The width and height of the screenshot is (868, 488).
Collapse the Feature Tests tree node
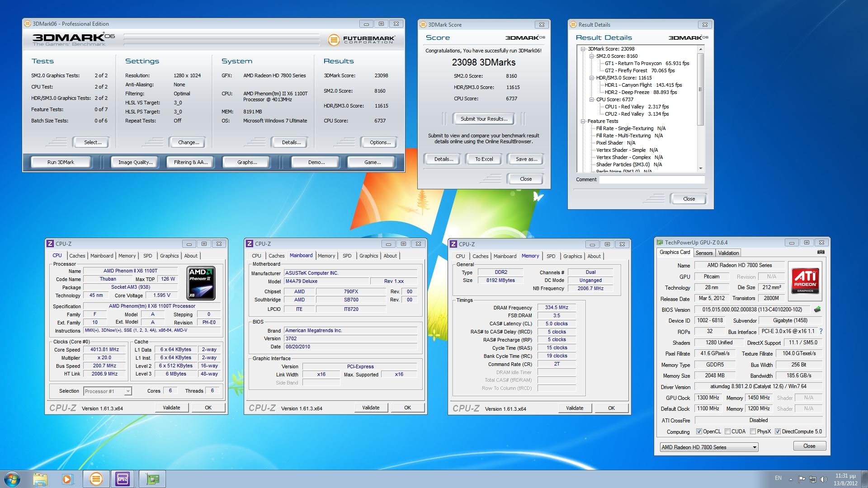point(583,121)
